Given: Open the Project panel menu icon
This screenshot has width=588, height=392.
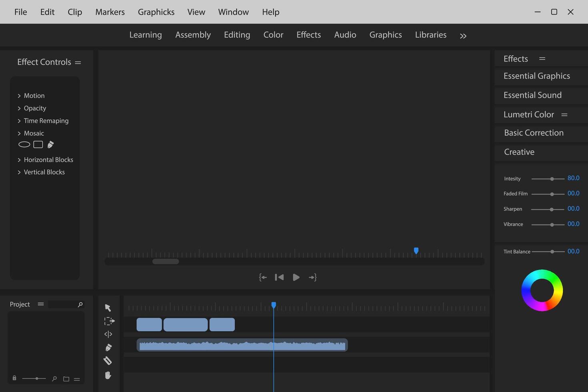Looking at the screenshot, I should click(x=41, y=304).
